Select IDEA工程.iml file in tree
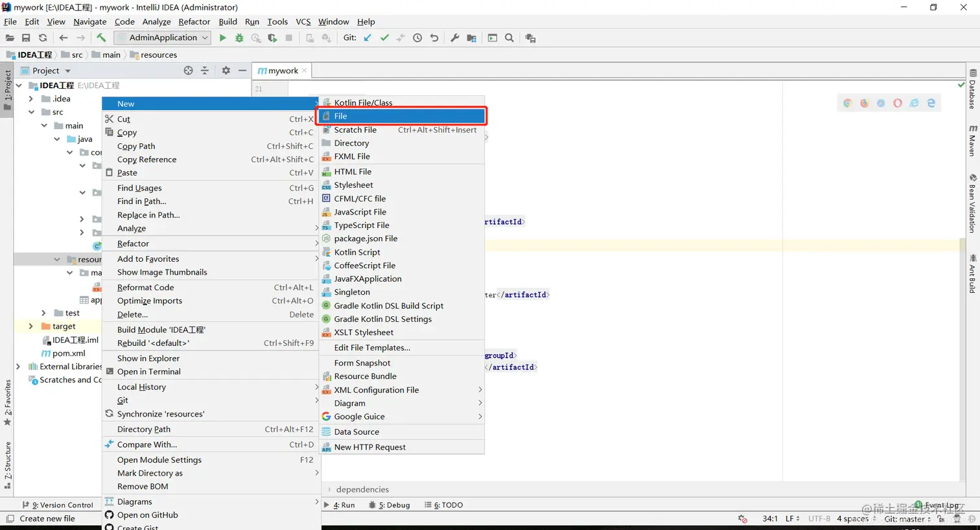This screenshot has width=980, height=530. coord(75,340)
